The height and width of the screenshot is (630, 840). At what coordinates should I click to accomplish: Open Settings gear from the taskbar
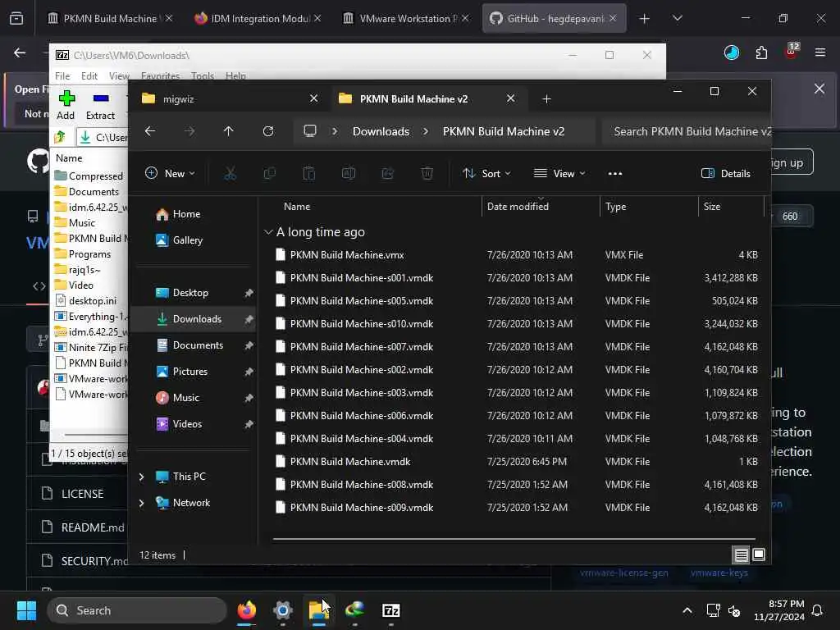283,610
